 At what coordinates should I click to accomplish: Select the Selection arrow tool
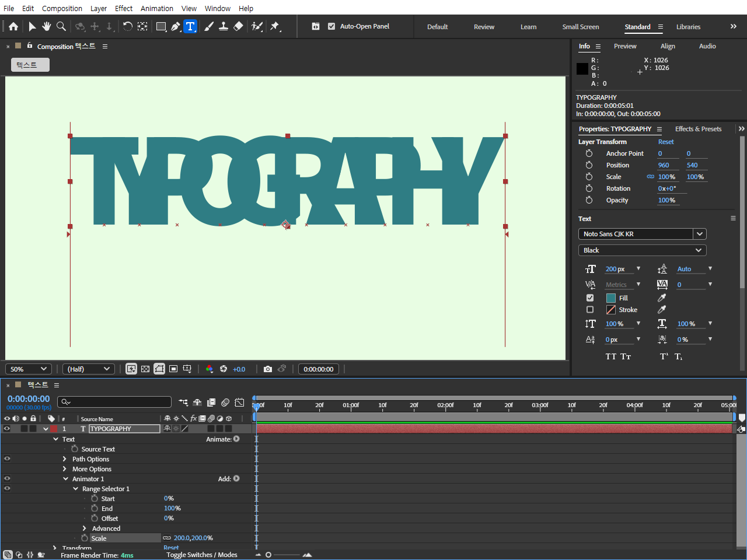pos(32,26)
